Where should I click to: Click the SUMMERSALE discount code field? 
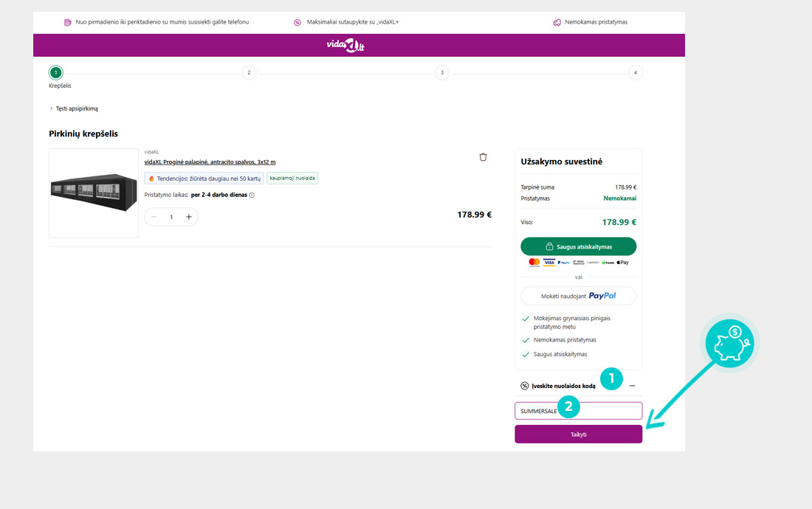click(579, 411)
